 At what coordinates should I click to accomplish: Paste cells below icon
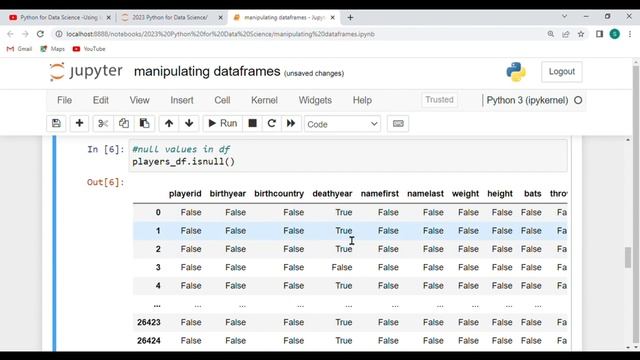pyautogui.click(x=144, y=124)
